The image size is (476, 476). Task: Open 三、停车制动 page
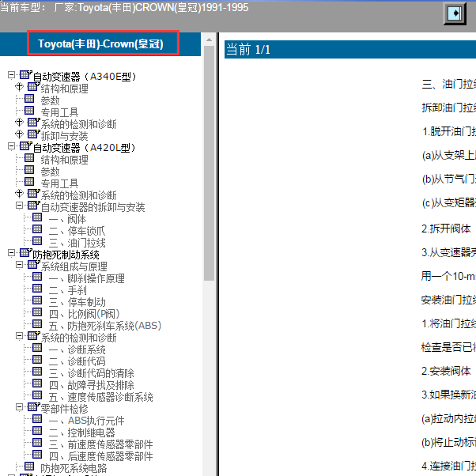[77, 302]
